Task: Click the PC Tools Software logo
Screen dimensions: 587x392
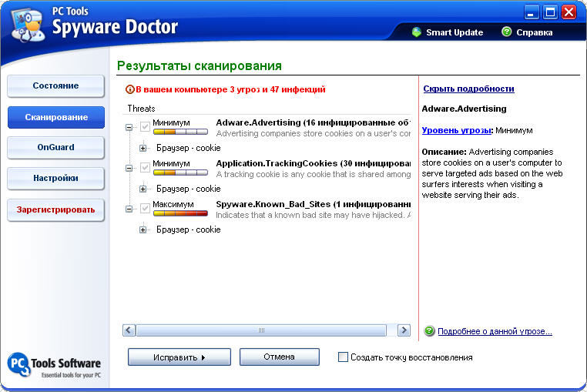Action: [x=54, y=365]
